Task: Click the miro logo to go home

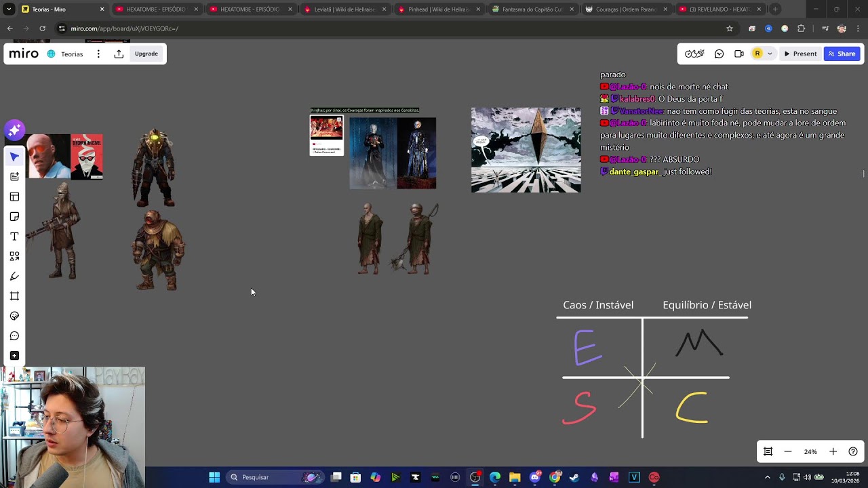Action: [24, 54]
